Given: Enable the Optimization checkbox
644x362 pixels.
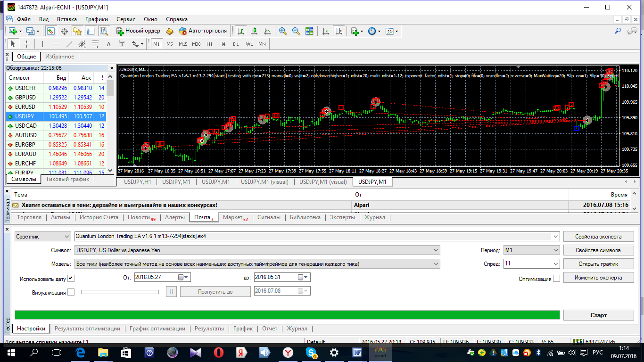Looking at the screenshot, I should pyautogui.click(x=557, y=279).
